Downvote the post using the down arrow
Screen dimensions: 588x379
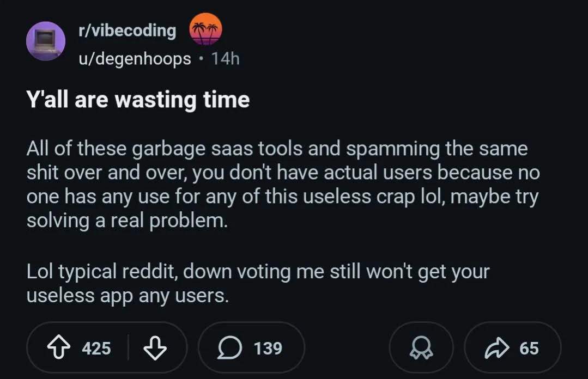(154, 347)
